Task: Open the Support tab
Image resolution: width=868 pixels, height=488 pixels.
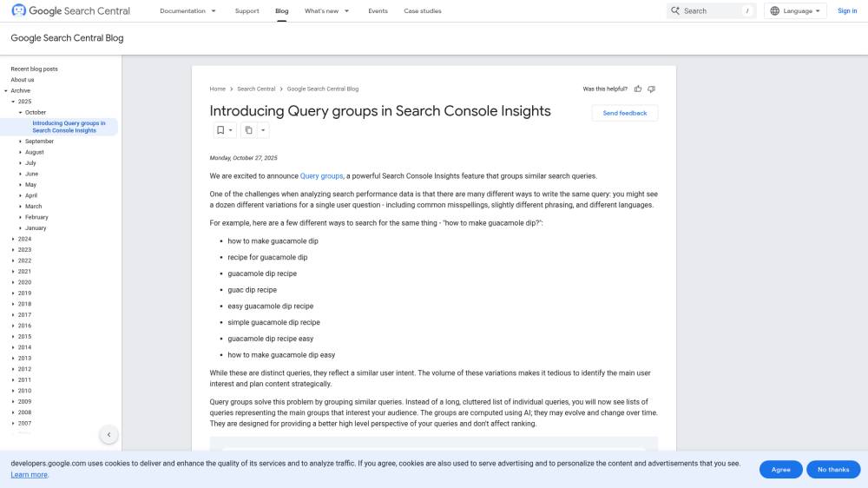Action: [247, 10]
